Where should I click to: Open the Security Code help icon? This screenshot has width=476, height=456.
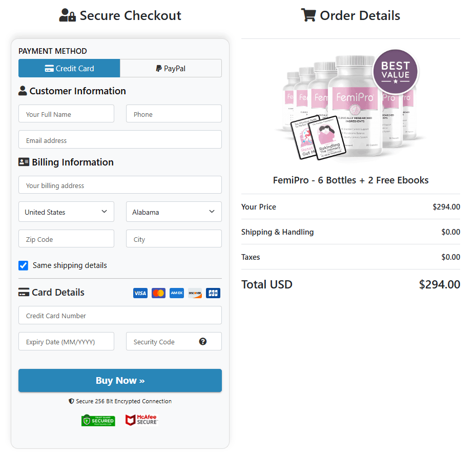202,341
